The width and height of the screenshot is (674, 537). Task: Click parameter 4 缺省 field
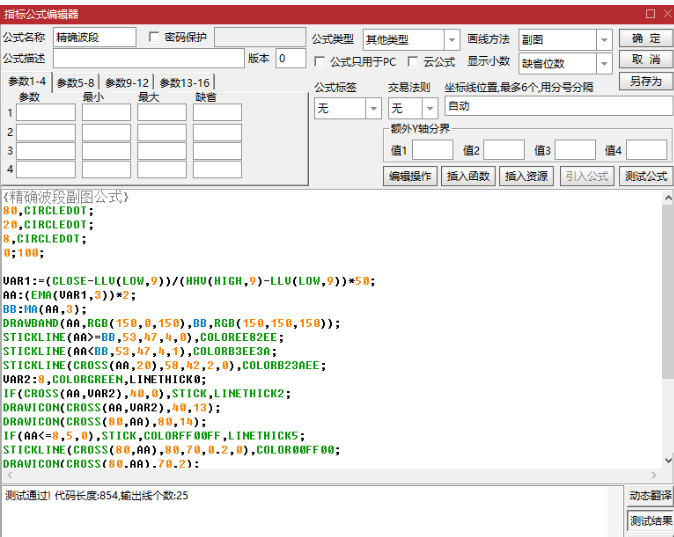(x=217, y=169)
